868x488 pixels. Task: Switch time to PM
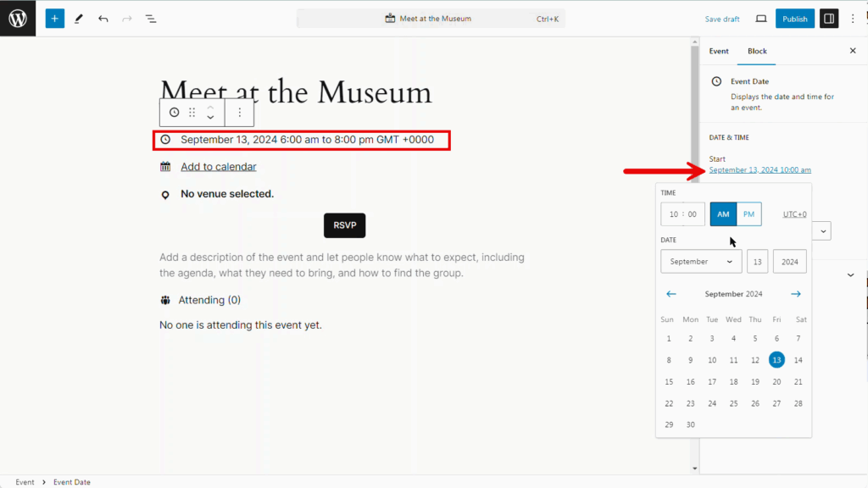point(748,214)
